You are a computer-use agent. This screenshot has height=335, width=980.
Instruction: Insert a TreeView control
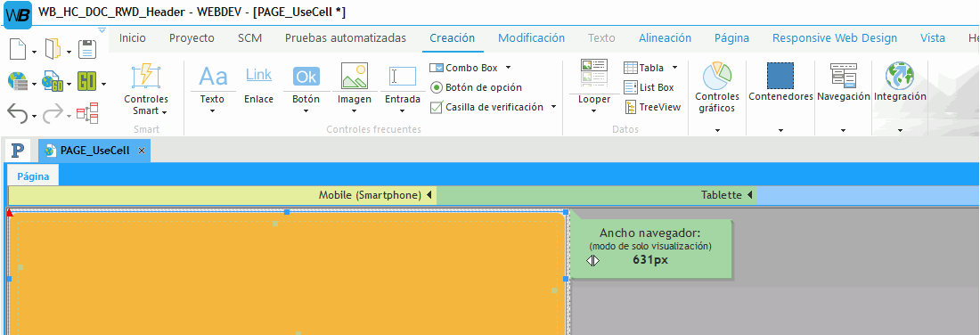tap(652, 108)
